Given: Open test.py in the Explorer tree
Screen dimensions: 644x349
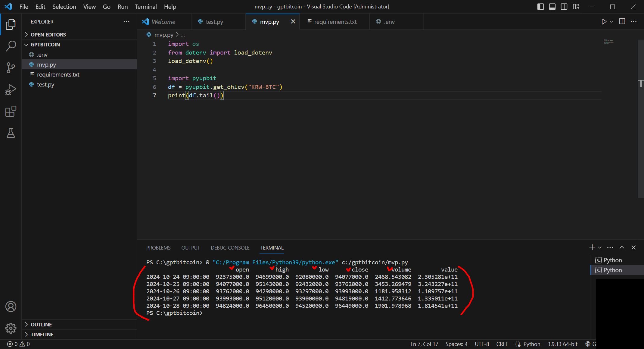Looking at the screenshot, I should [45, 85].
